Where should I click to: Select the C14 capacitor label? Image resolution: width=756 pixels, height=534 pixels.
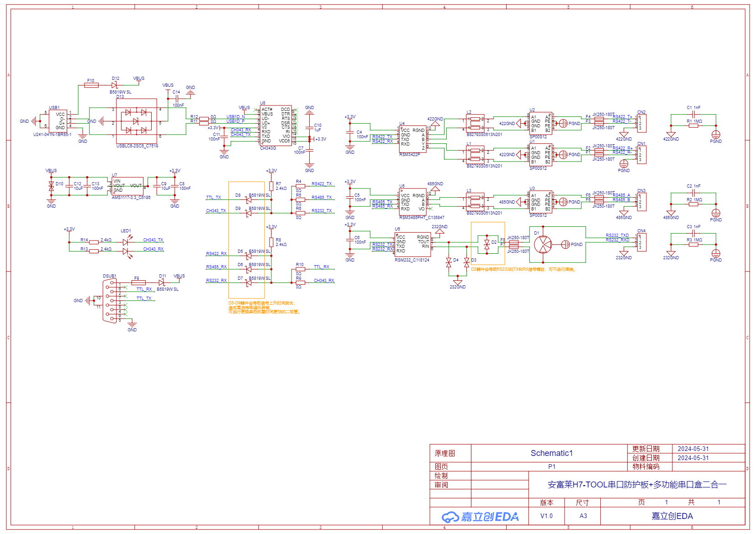click(x=176, y=92)
